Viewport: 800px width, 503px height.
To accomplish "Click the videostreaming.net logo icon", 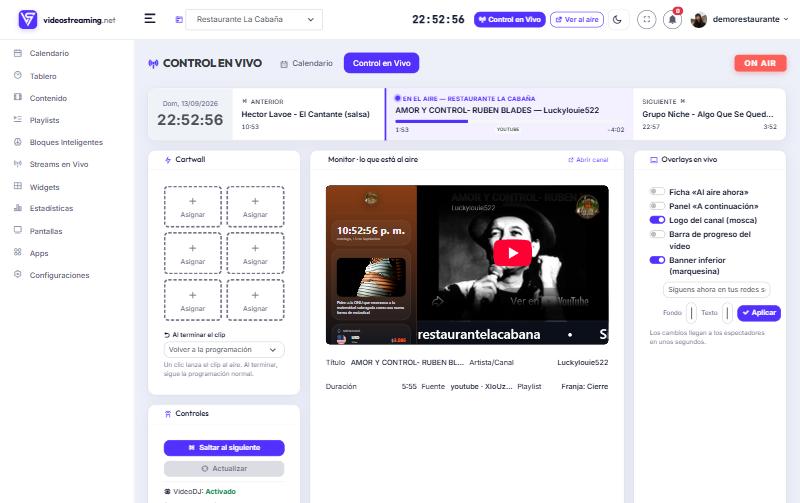I will click(x=28, y=19).
